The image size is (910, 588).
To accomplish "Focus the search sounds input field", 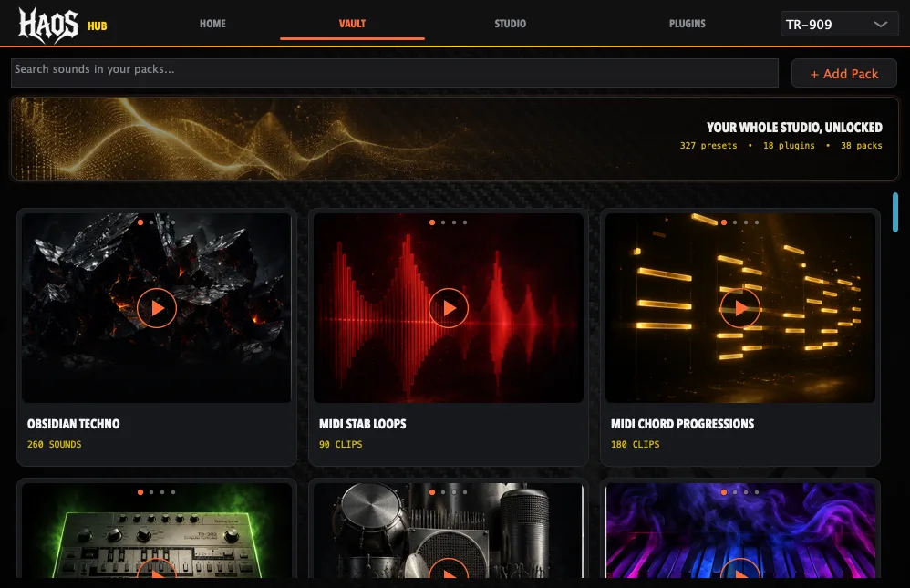I will (395, 73).
